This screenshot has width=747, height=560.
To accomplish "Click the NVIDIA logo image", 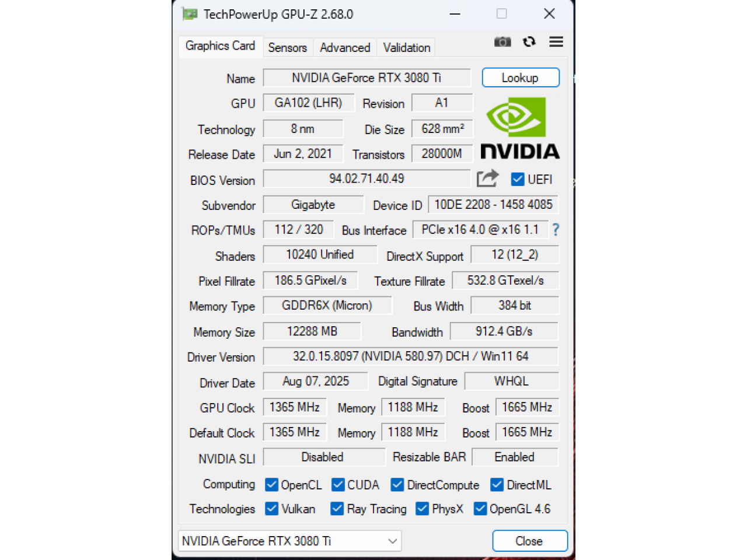I will (519, 128).
